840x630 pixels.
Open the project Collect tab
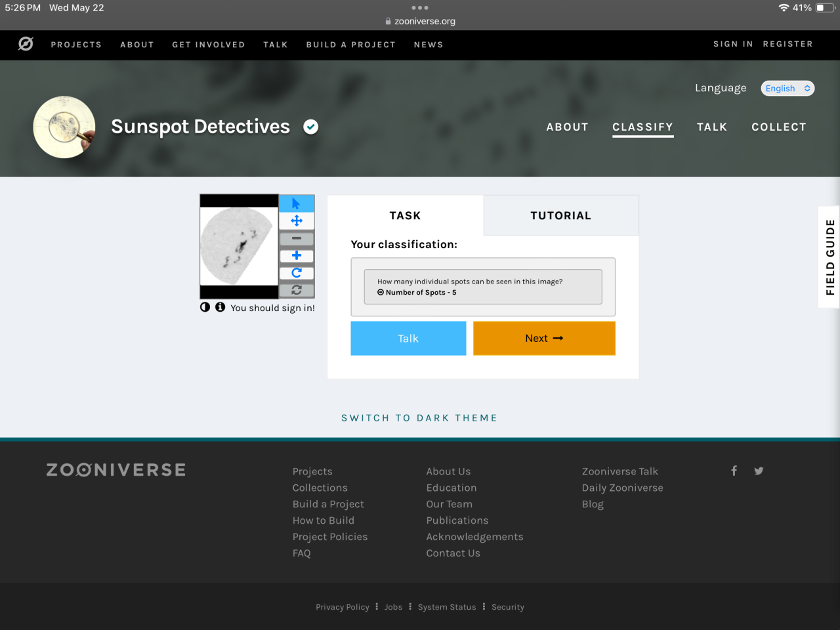779,127
